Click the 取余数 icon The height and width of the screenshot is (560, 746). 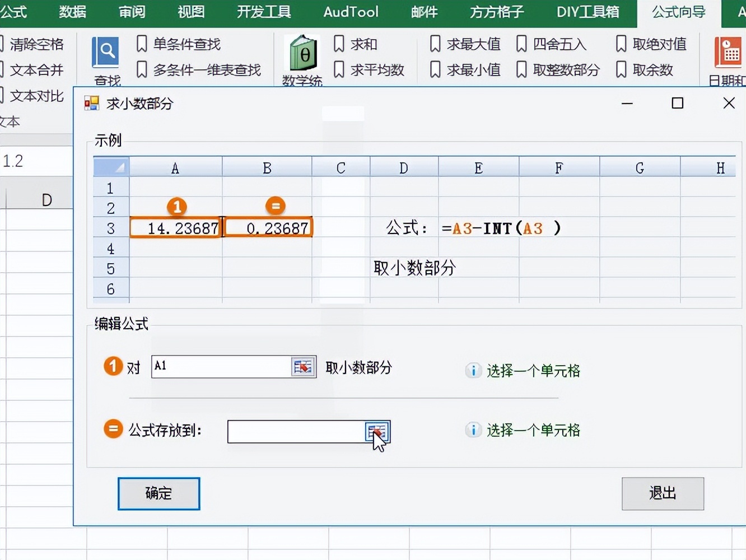[x=621, y=69]
